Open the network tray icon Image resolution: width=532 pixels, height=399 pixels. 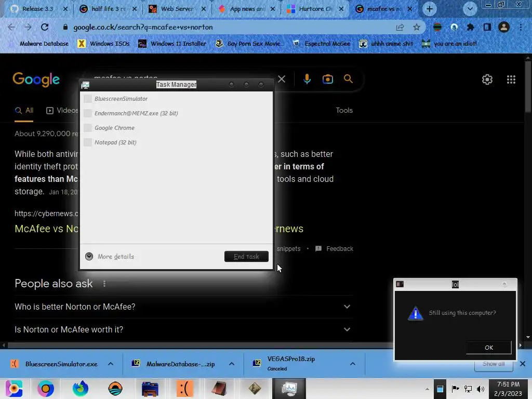[468, 389]
